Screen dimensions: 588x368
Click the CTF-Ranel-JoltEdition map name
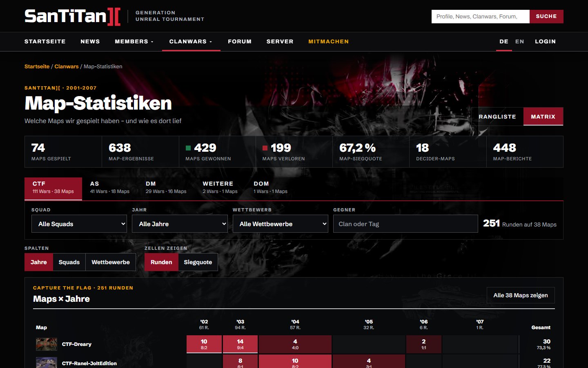point(89,363)
